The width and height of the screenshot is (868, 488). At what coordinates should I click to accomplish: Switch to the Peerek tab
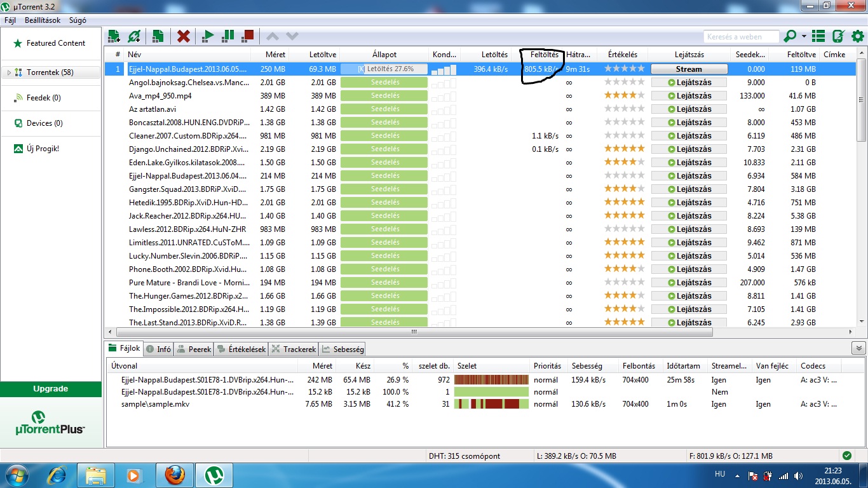194,349
